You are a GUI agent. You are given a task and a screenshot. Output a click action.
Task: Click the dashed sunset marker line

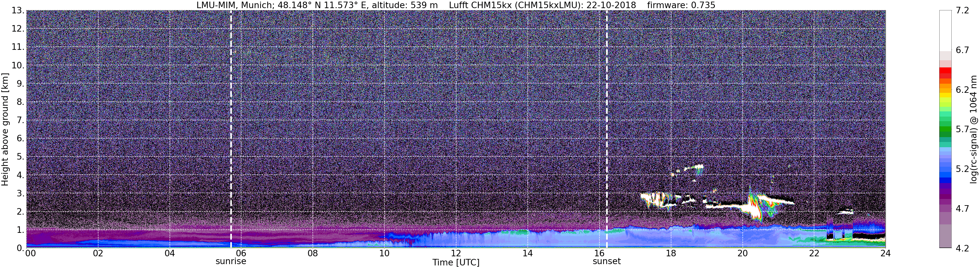click(606, 129)
